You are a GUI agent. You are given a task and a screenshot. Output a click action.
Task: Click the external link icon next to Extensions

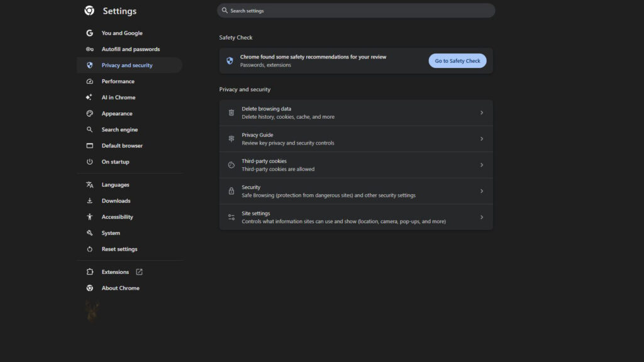[x=139, y=271]
